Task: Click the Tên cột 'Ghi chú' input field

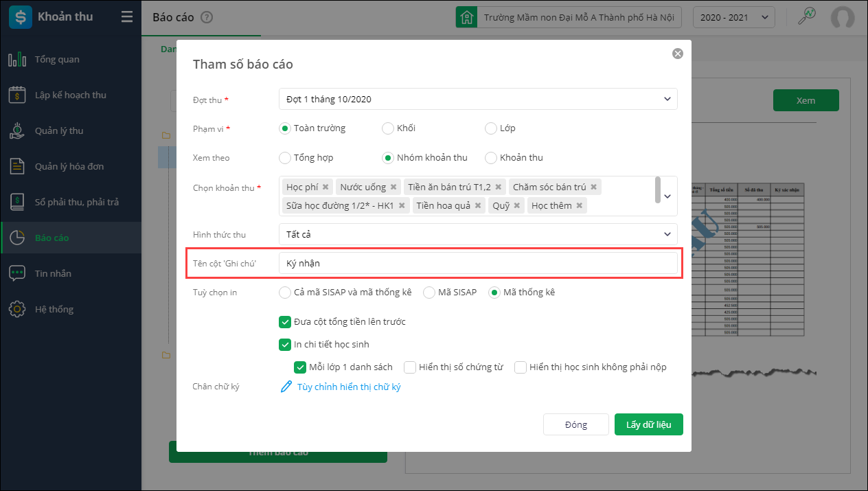Action: pos(478,263)
